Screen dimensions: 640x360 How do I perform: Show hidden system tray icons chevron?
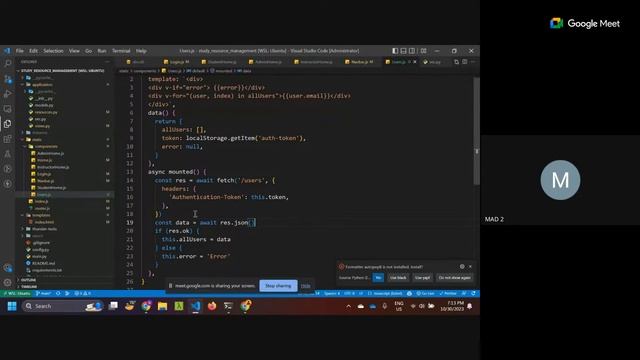[x=348, y=306]
